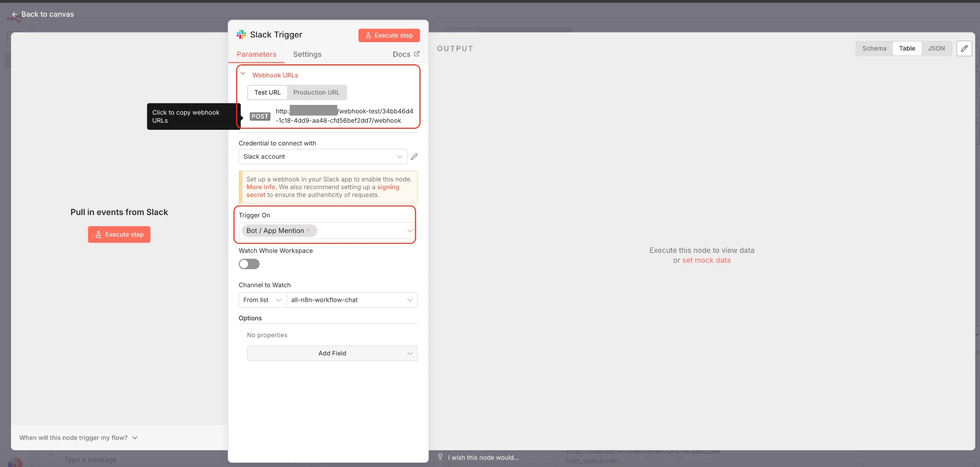This screenshot has width=980, height=467.
Task: Open Docs external link icon
Action: point(417,54)
